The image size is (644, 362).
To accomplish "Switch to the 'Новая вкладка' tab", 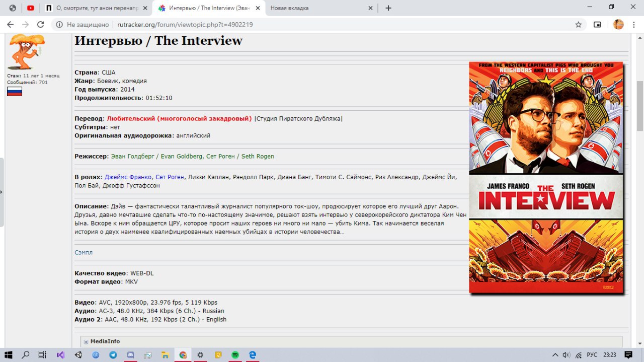I will pyautogui.click(x=322, y=8).
